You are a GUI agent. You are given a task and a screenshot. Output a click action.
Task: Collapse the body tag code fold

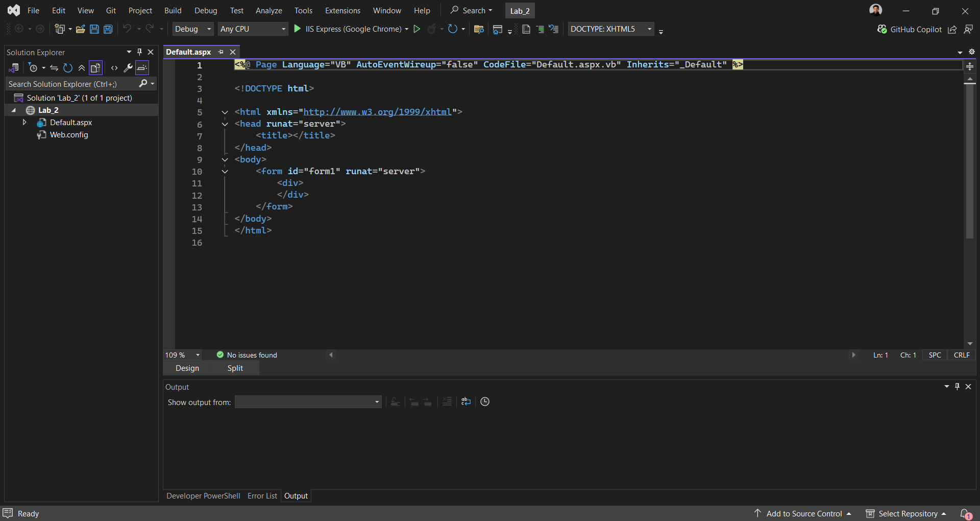[225, 159]
